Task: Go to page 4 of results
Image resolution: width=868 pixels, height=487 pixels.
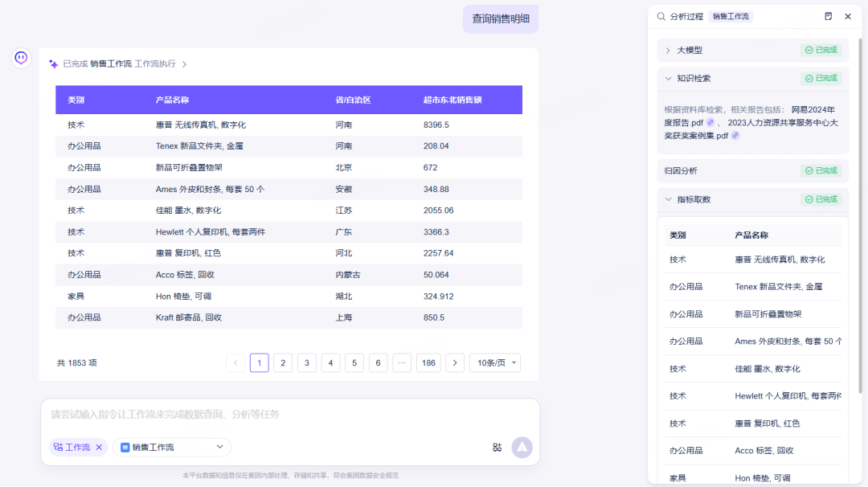Action: click(330, 363)
